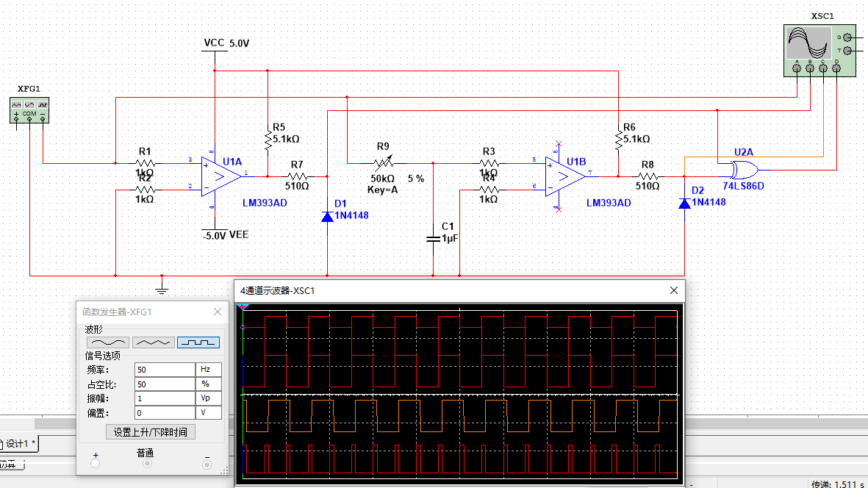Click the 74LS86D part label

[744, 186]
